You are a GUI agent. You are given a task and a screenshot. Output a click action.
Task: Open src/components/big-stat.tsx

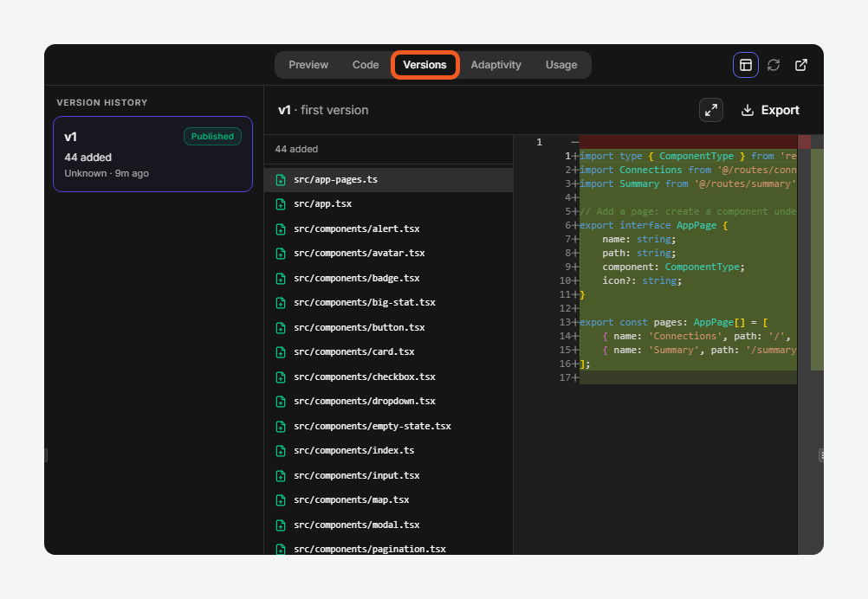(389, 303)
